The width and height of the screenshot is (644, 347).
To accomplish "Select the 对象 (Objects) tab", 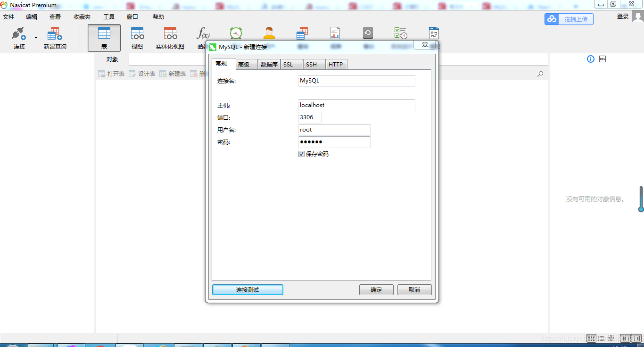I will (x=112, y=59).
